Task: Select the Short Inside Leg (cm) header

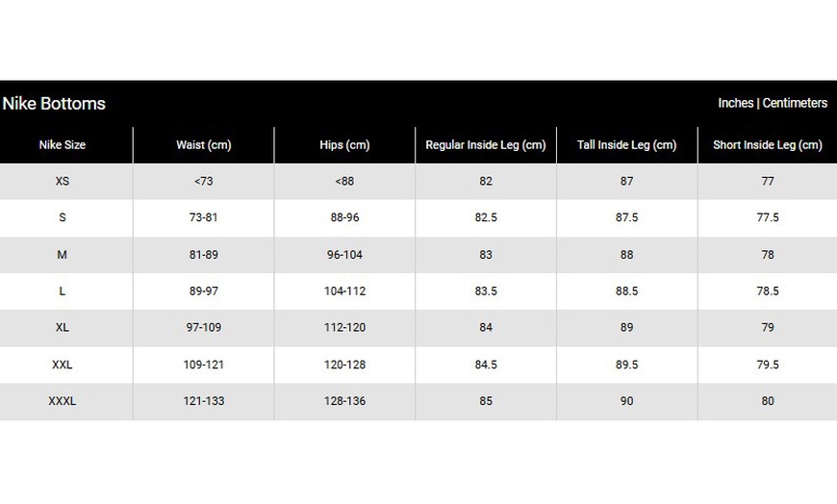Action: click(x=768, y=145)
